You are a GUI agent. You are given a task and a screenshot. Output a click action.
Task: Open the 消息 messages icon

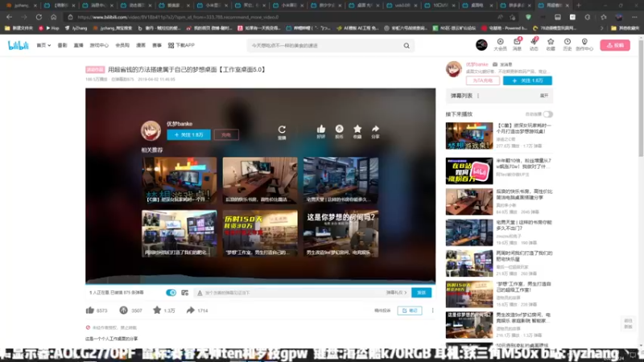coord(517,44)
